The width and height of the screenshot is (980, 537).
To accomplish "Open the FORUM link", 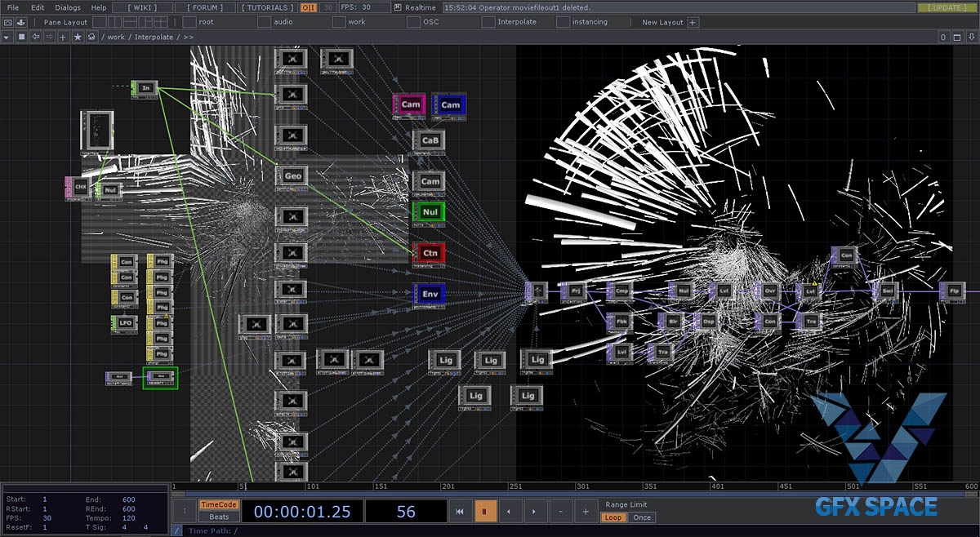I will [204, 7].
